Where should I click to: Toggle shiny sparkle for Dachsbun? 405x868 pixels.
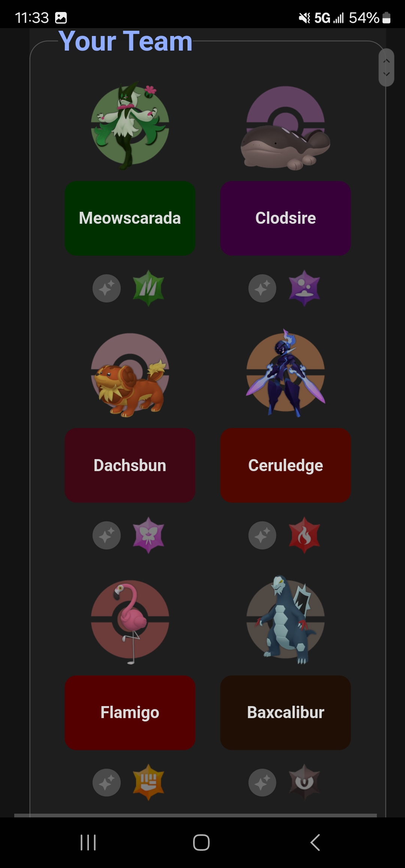pyautogui.click(x=106, y=536)
